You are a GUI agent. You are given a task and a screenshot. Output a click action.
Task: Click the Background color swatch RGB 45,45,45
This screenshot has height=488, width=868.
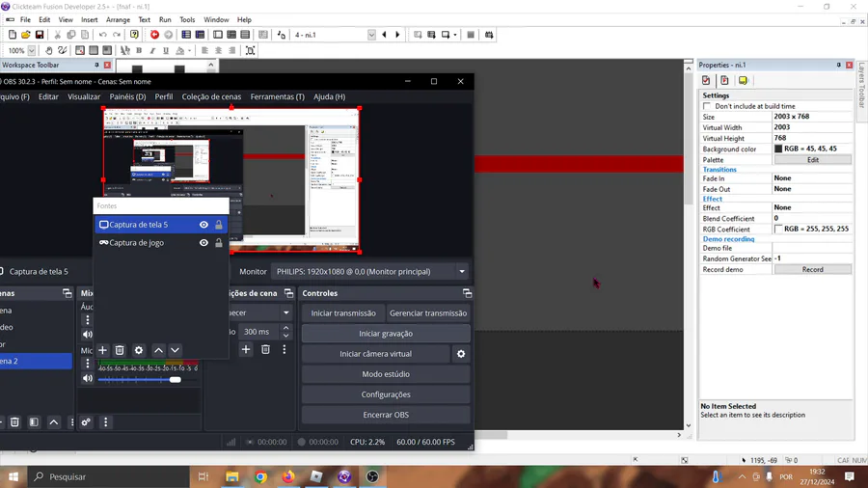tap(778, 149)
